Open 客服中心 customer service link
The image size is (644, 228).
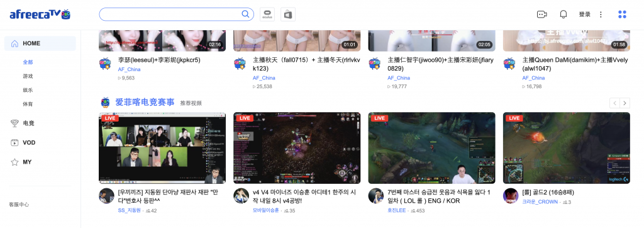click(x=19, y=205)
